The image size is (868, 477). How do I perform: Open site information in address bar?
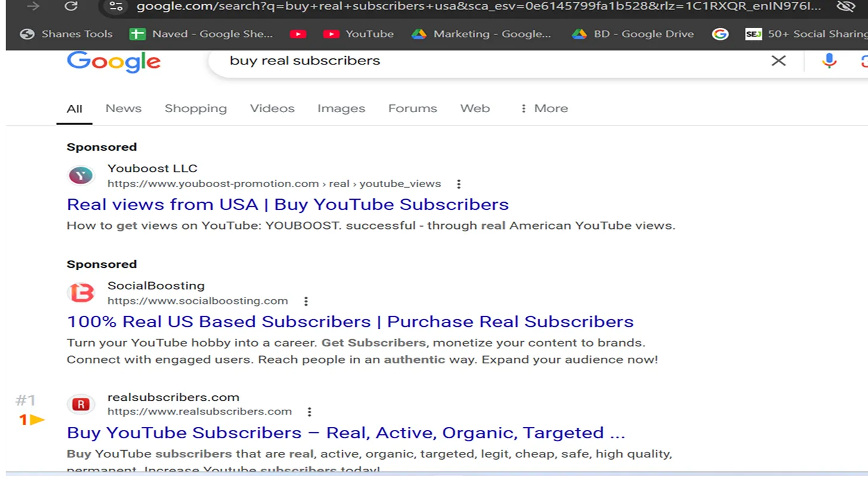pyautogui.click(x=116, y=7)
